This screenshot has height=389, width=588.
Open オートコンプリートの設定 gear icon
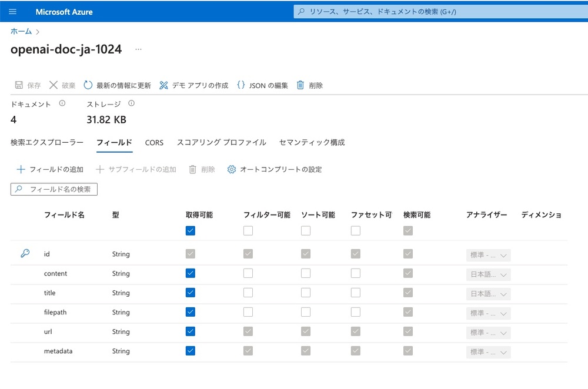pyautogui.click(x=232, y=169)
